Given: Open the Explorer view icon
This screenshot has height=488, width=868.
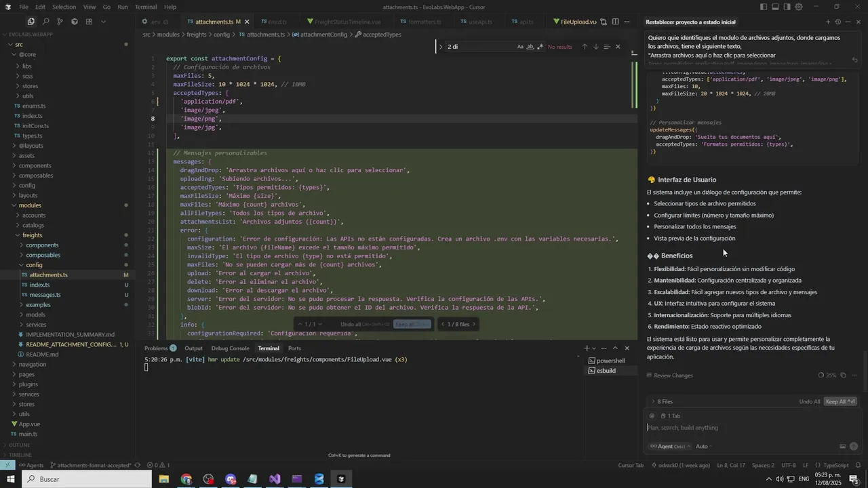Looking at the screenshot, I should (x=31, y=22).
